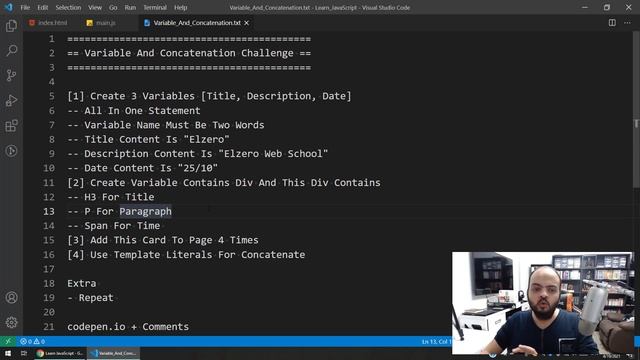Click the line "-- All In One Statement"

click(x=134, y=111)
